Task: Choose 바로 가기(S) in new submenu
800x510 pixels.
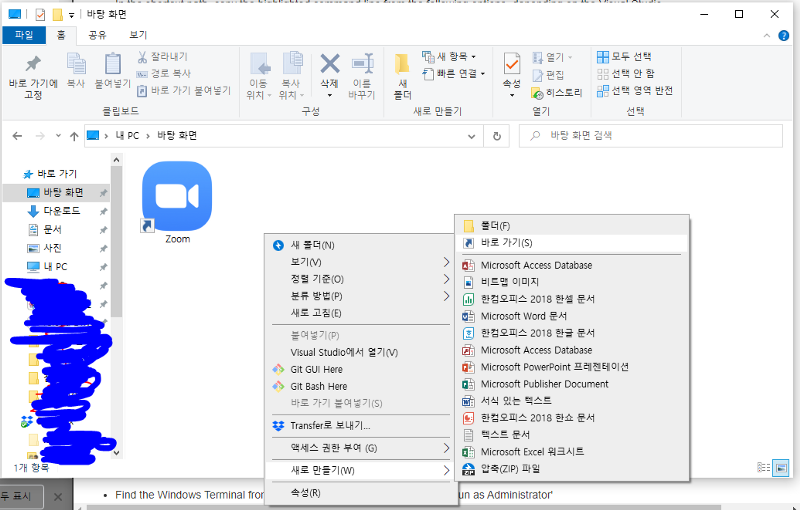Action: (x=571, y=243)
